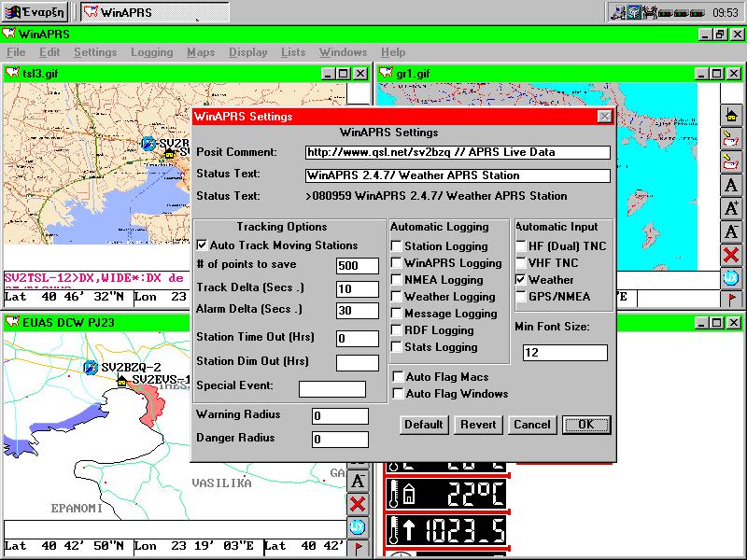Screen dimensions: 747x560
Task: Click the plain A font icon in gr1.gif toolbar
Action: coord(731,185)
